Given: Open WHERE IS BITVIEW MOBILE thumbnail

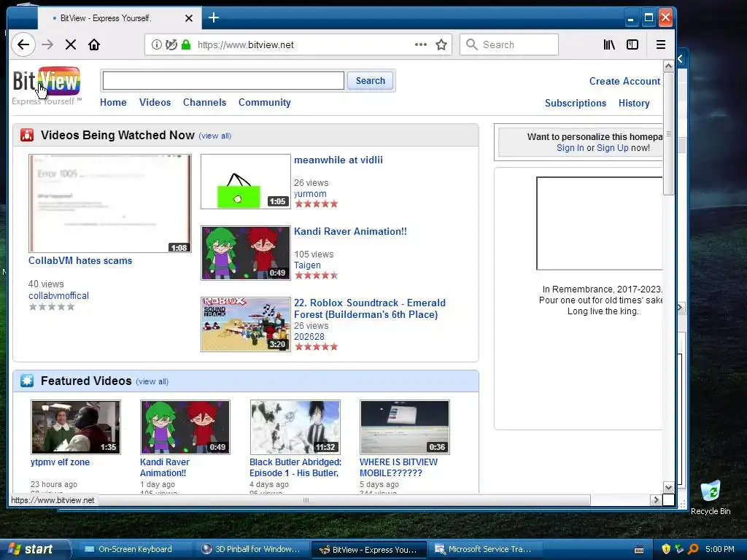Looking at the screenshot, I should 404,427.
